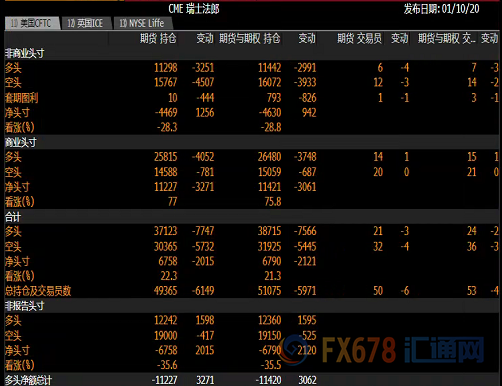The width and height of the screenshot is (502, 386).
Task: Select the 非商业头寸 section header
Action: coord(25,53)
